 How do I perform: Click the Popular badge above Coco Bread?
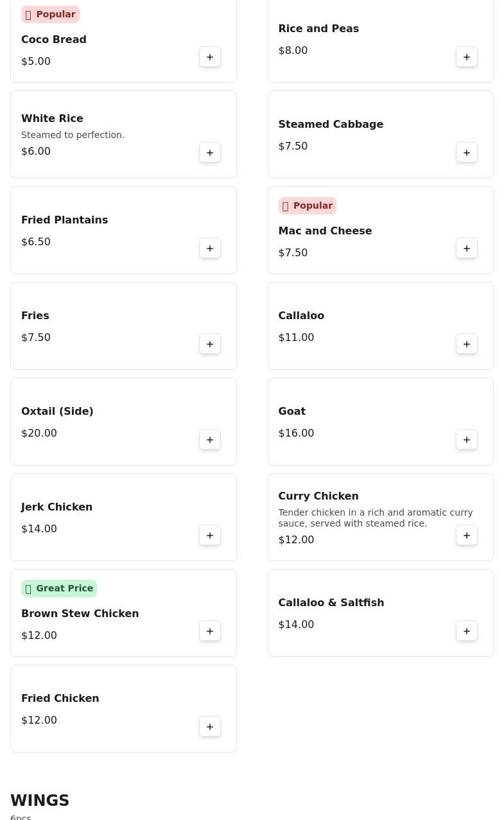click(x=50, y=14)
